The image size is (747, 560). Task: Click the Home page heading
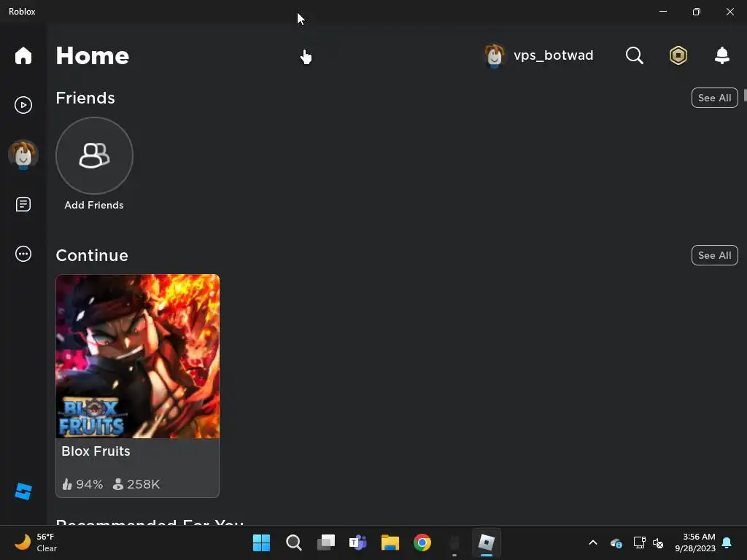93,55
